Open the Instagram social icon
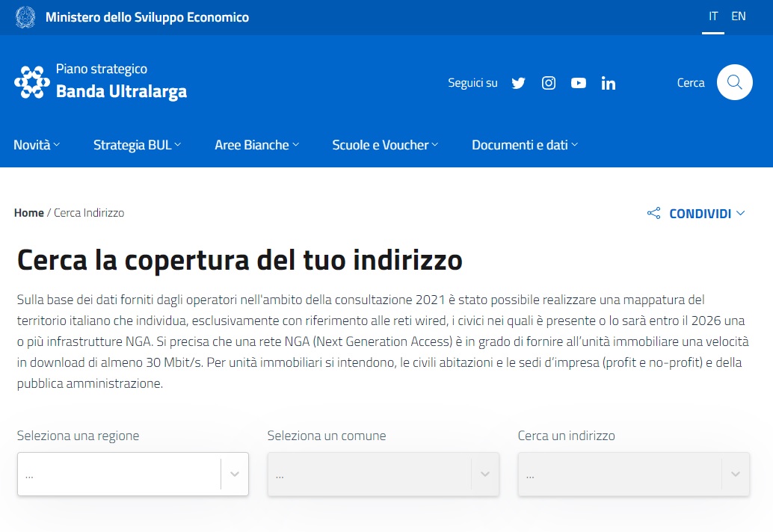Viewport: 773px width, 532px height. coord(548,83)
